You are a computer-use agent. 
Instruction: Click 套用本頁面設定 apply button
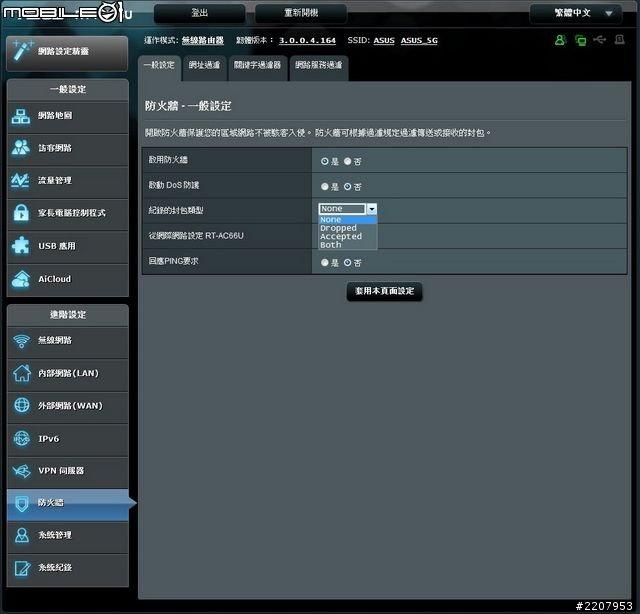click(385, 291)
